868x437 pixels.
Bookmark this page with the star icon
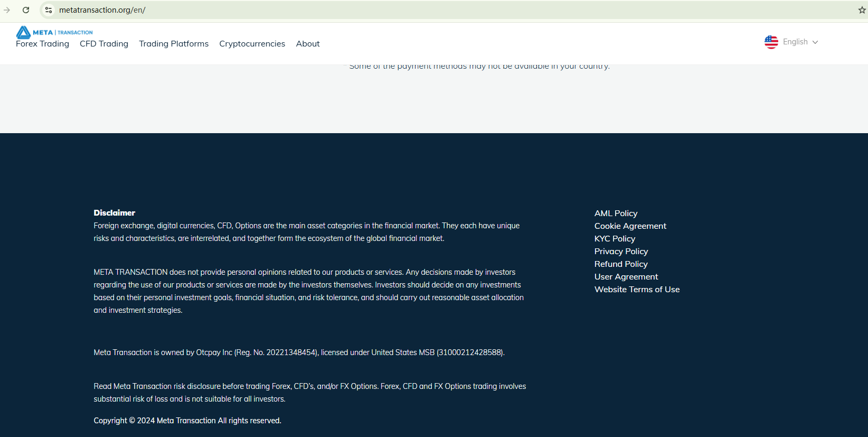click(x=862, y=10)
